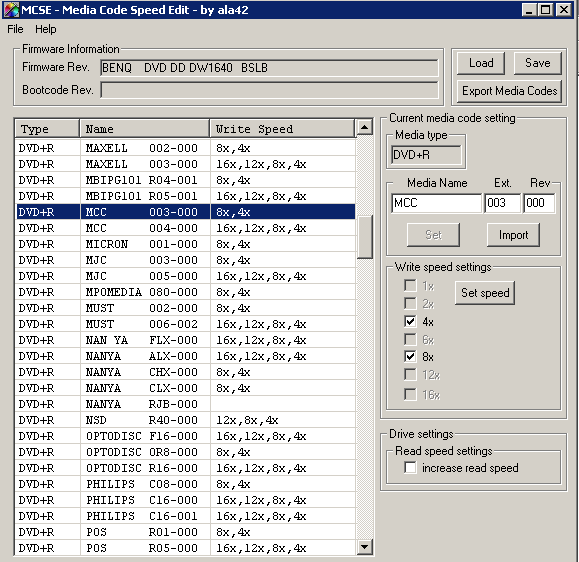This screenshot has width=579, height=562.
Task: Open the File menu
Action: click(15, 29)
